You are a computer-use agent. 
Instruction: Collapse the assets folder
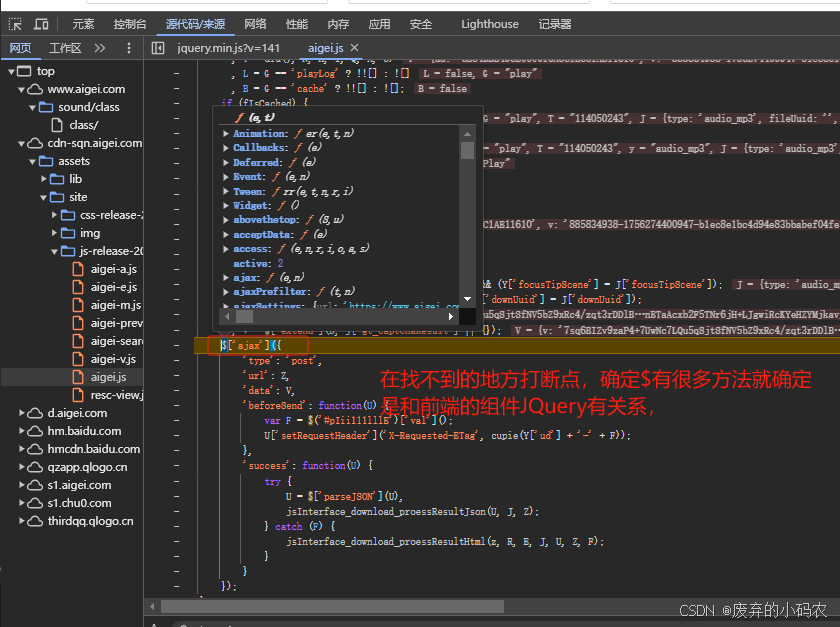32,161
